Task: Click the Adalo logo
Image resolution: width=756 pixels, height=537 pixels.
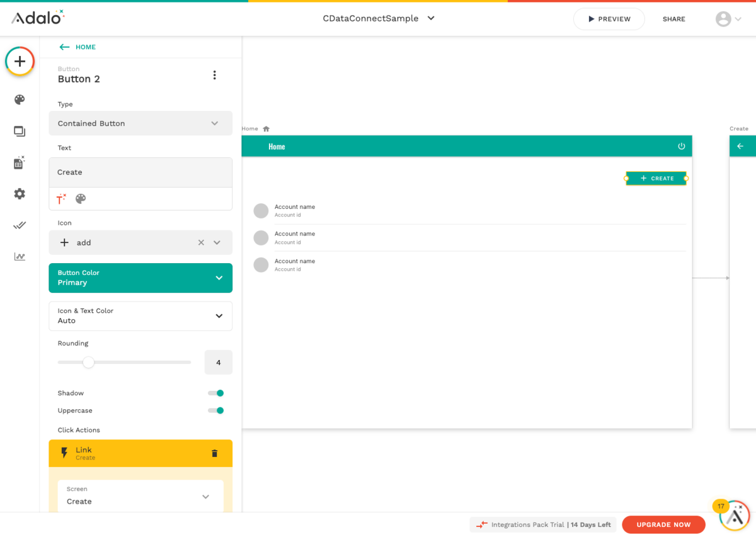Action: click(x=38, y=18)
